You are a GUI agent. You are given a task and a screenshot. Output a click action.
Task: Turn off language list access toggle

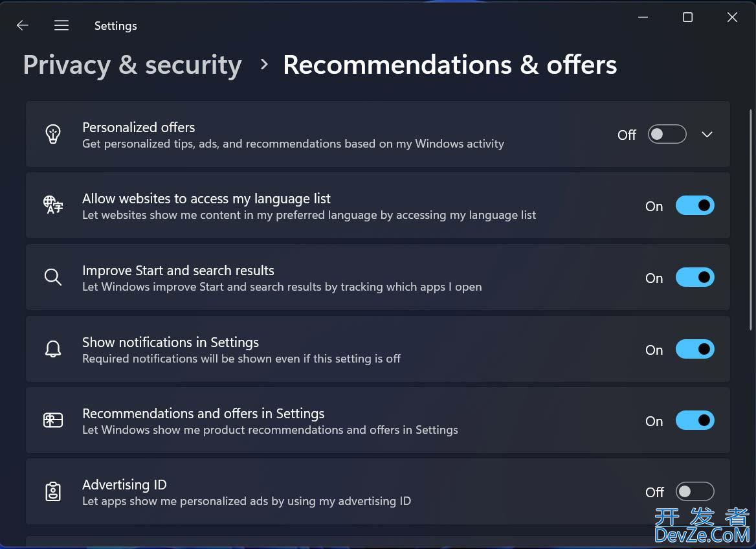[x=695, y=205]
